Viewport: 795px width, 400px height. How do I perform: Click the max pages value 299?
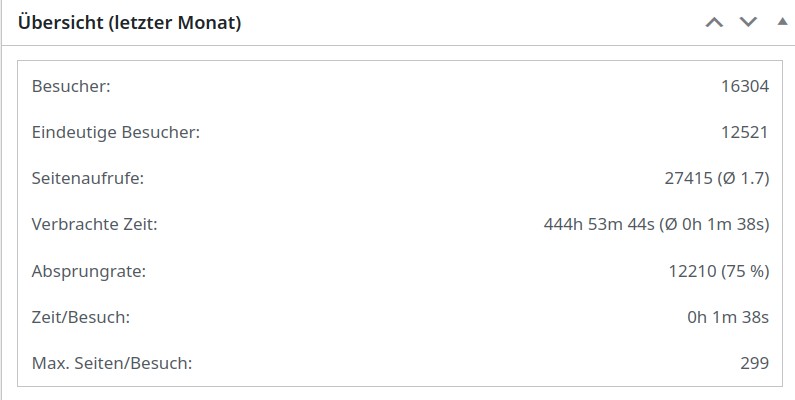[x=754, y=363]
